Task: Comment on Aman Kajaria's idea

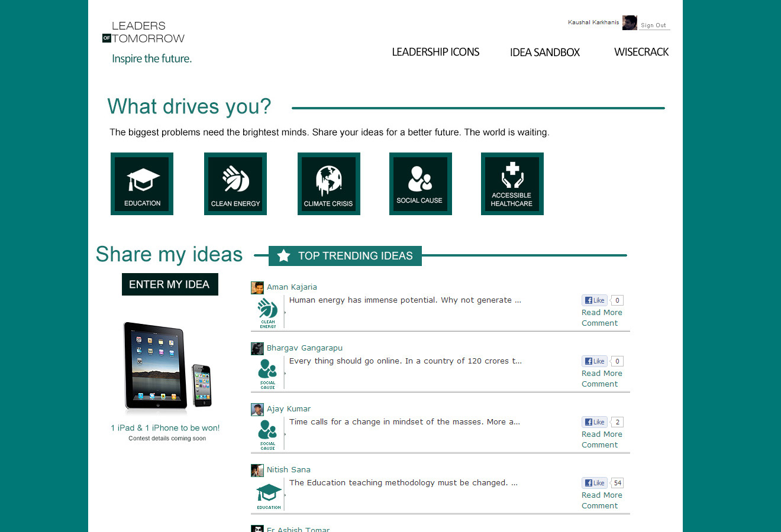Action: (599, 323)
